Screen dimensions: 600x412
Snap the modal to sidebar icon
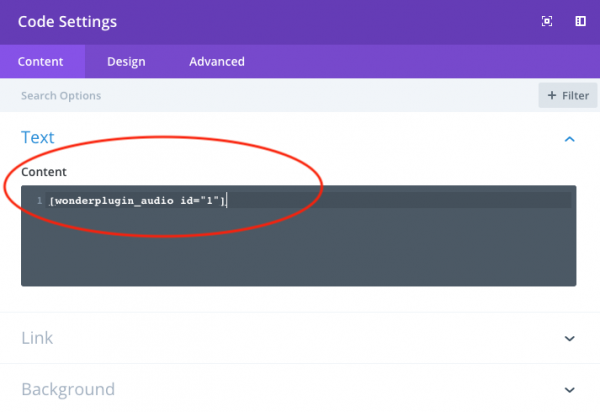tap(579, 21)
